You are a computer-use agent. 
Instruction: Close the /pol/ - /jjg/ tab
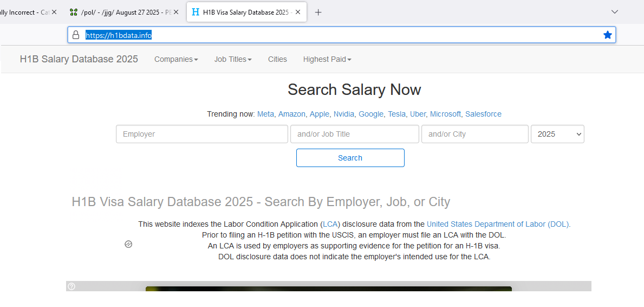(x=176, y=12)
